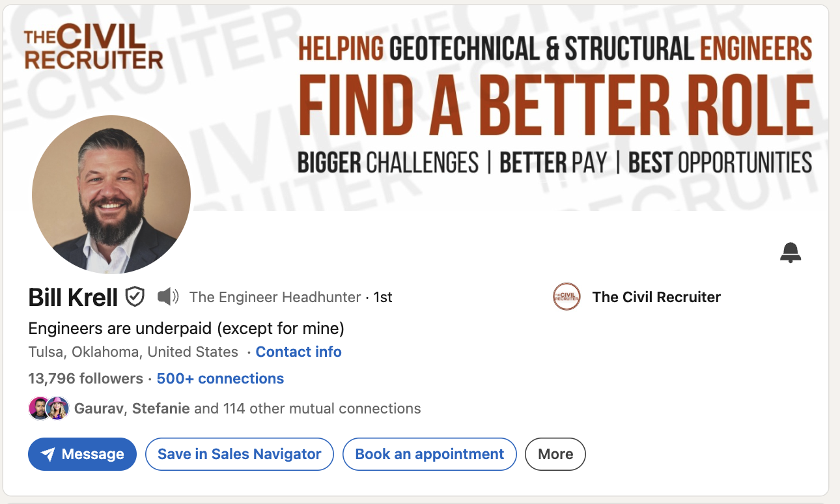The height and width of the screenshot is (504, 840).
Task: Play the name pronunciation speaker icon
Action: coord(167,297)
